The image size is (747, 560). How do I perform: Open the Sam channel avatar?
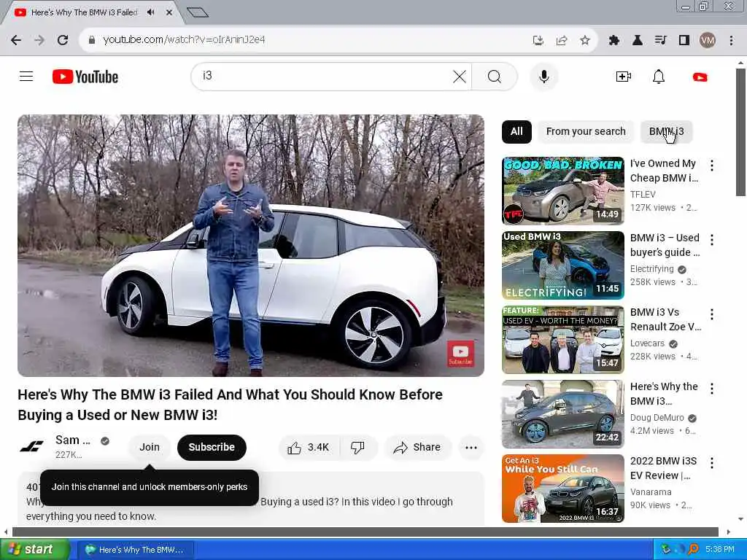click(x=31, y=447)
